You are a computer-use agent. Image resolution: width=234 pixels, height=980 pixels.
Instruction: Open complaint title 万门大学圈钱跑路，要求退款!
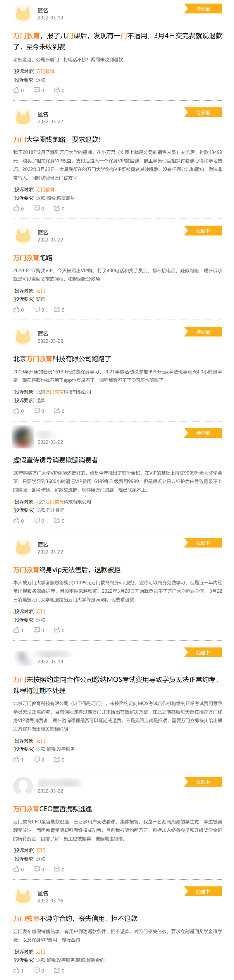57,140
